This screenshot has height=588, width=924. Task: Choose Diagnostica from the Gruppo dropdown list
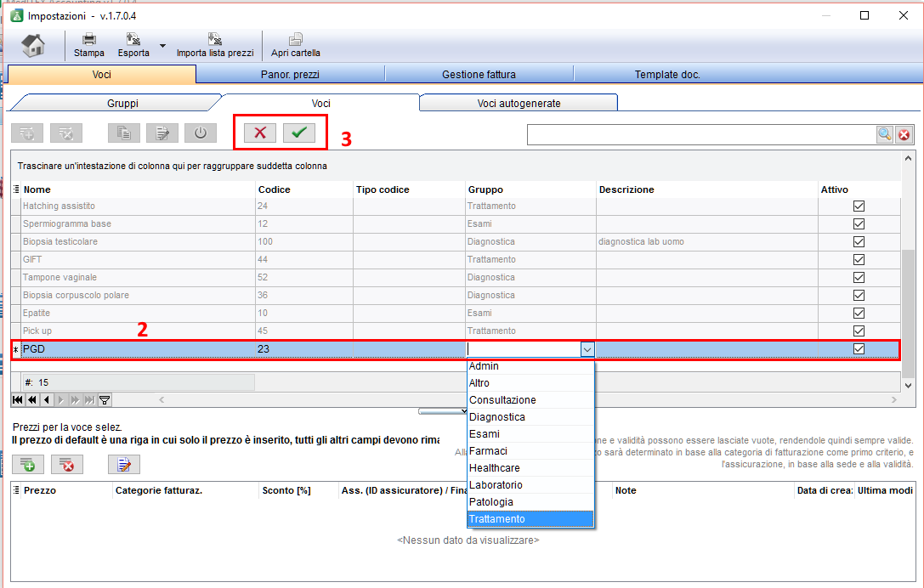(530, 417)
